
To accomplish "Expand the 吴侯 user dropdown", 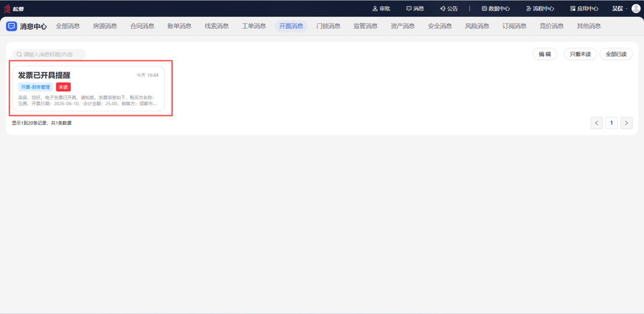I will [x=620, y=9].
